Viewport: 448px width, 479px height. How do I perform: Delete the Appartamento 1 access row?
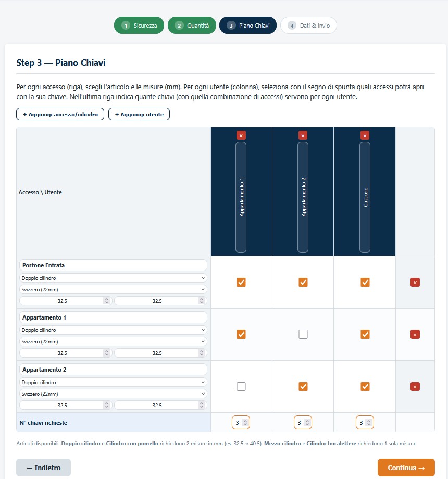tap(415, 335)
